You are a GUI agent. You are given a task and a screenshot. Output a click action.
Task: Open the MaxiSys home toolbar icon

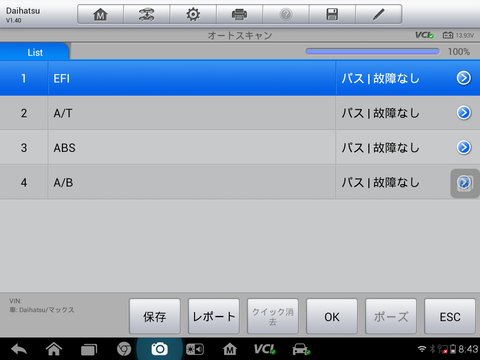click(100, 14)
